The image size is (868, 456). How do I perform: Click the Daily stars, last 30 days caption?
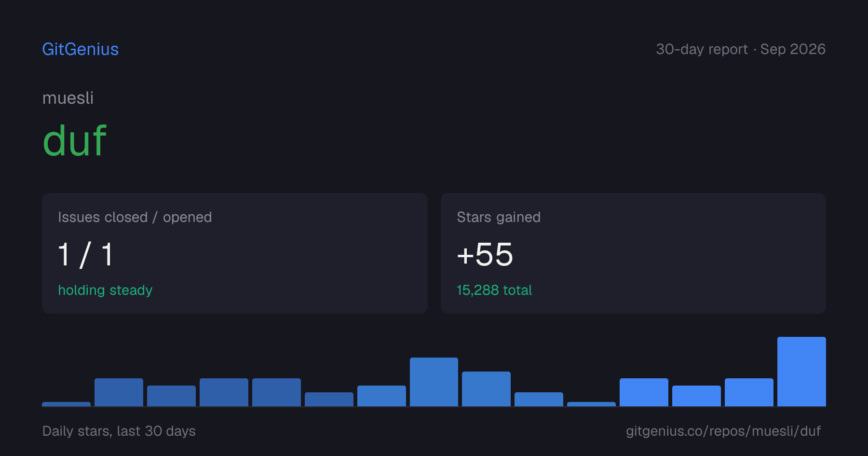[119, 431]
